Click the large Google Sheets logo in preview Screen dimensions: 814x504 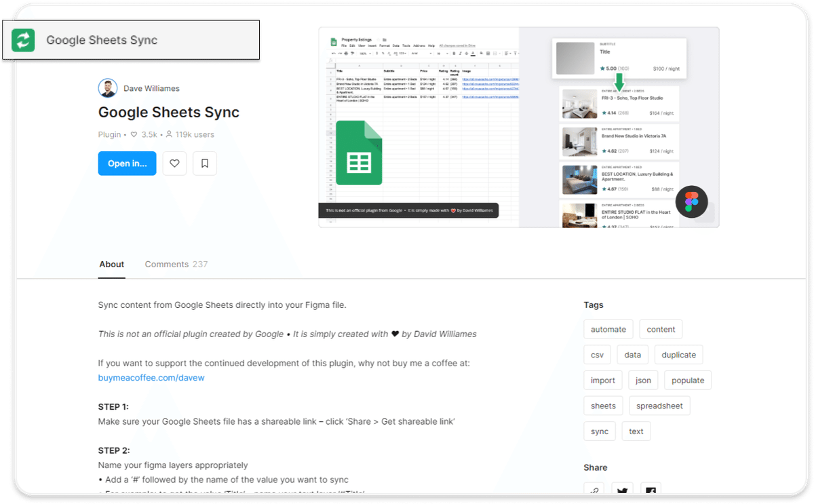click(359, 153)
